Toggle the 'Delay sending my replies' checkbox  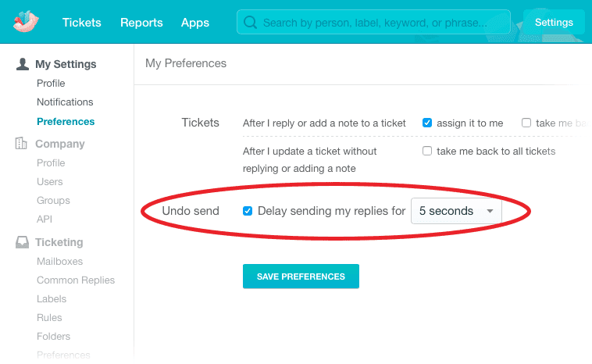click(x=248, y=211)
